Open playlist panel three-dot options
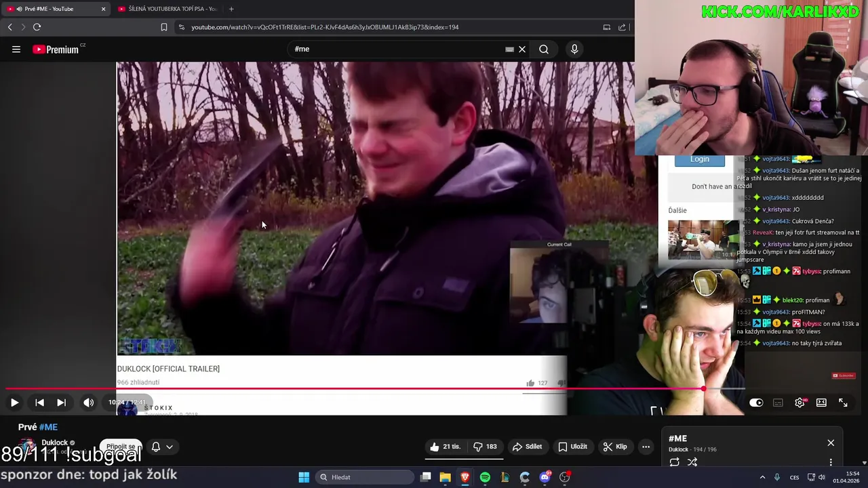The image size is (868, 488). [831, 462]
